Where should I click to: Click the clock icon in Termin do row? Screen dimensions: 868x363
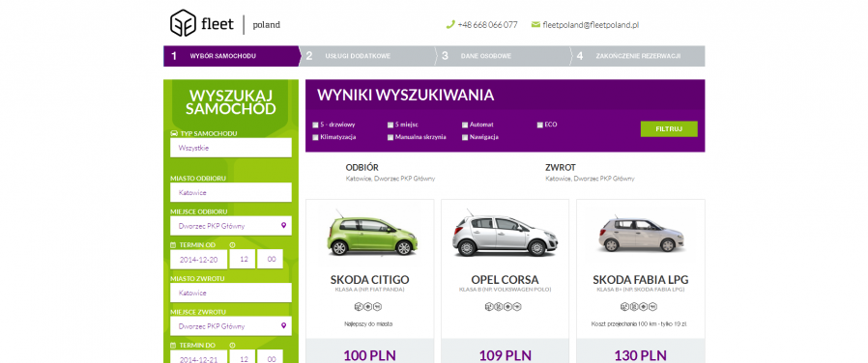tap(233, 345)
